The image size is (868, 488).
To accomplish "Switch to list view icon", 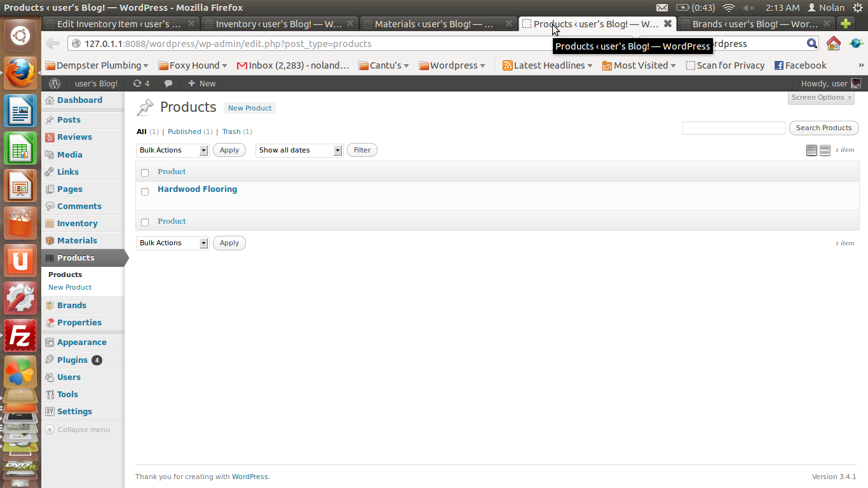I will [x=811, y=150].
